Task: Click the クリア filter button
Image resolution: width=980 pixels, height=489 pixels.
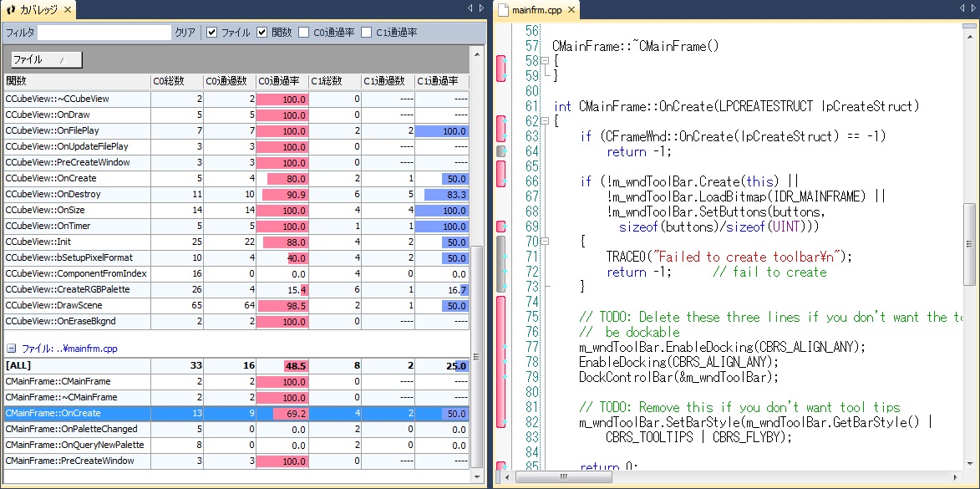Action: click(x=185, y=33)
